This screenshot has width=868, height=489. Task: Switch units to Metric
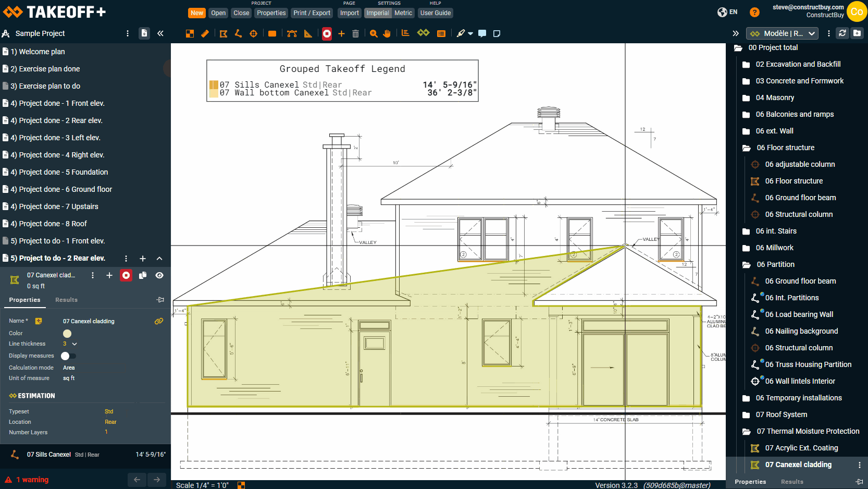pyautogui.click(x=403, y=13)
